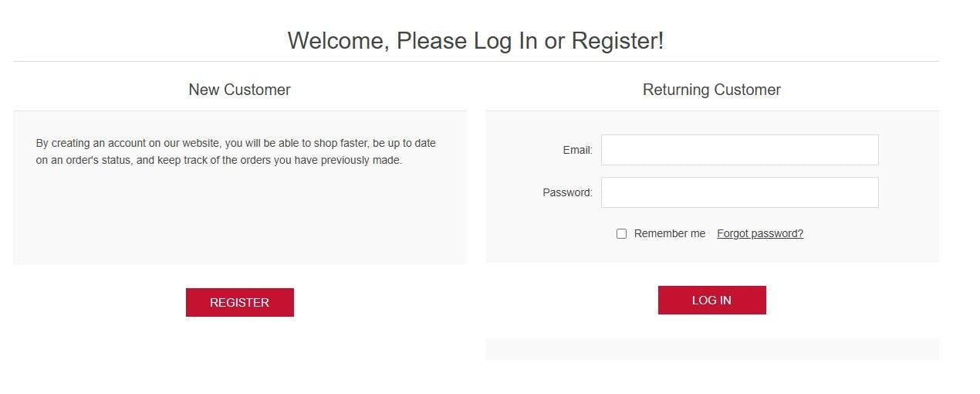Click the divider line under the Welcome heading
Image resolution: width=980 pixels, height=394 pixels.
[x=475, y=61]
